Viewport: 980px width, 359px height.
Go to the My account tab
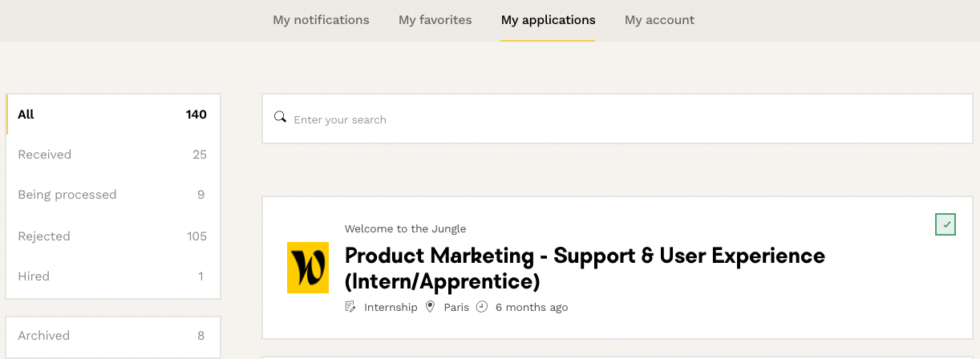click(659, 20)
